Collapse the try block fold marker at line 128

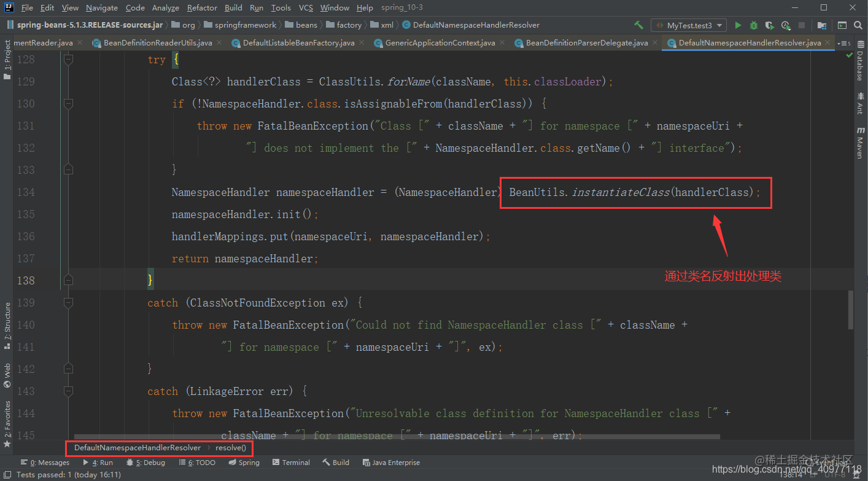coord(68,60)
